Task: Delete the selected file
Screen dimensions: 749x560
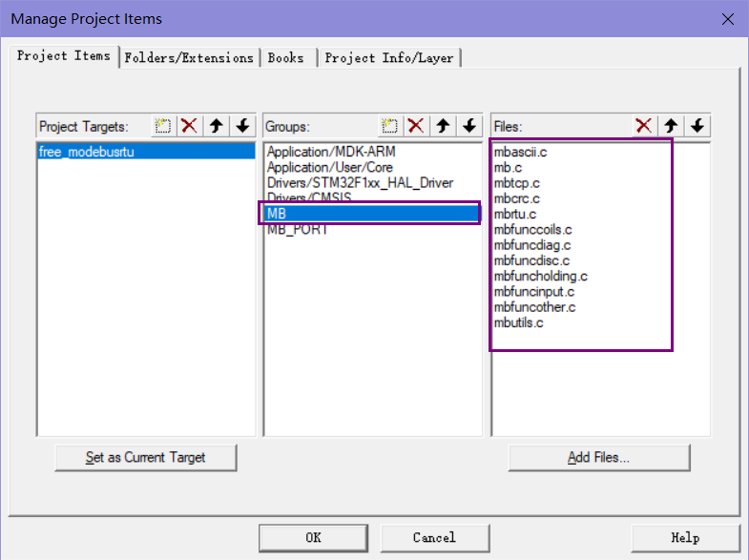Action: point(644,126)
